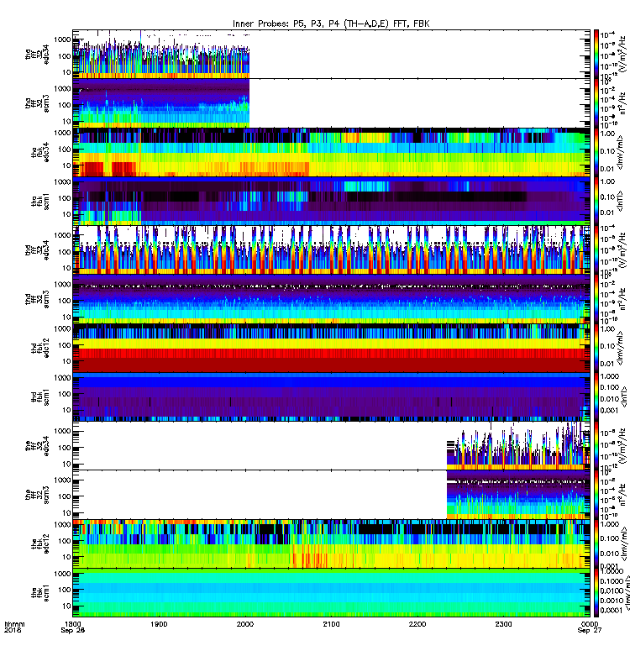Click the "0000" time axis label
Viewport: 630px width, 672px height.
(590, 624)
